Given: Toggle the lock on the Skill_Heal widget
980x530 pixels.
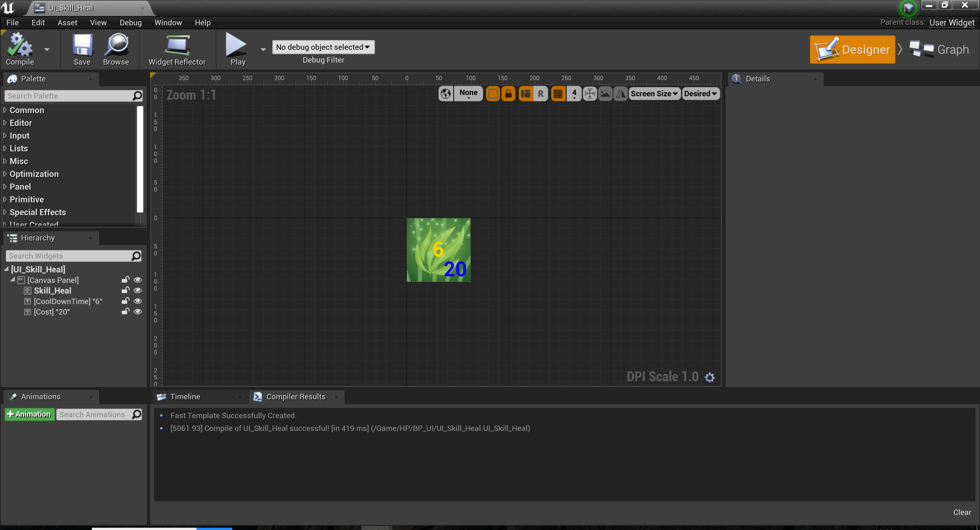Looking at the screenshot, I should pyautogui.click(x=125, y=290).
